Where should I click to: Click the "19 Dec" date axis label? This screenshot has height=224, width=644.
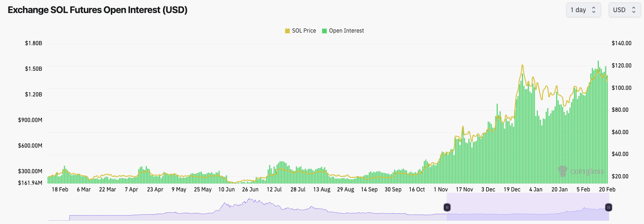tap(512, 190)
